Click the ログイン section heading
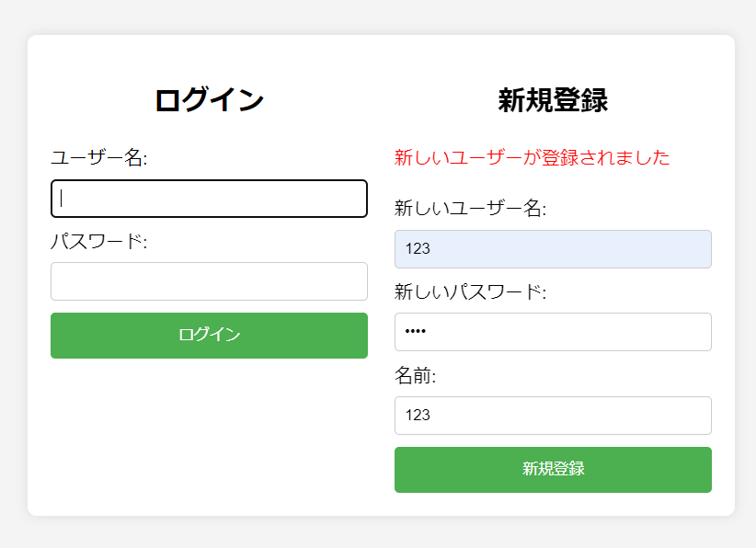 [x=209, y=97]
